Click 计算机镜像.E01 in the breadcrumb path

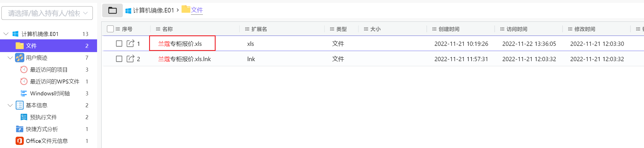click(x=153, y=10)
